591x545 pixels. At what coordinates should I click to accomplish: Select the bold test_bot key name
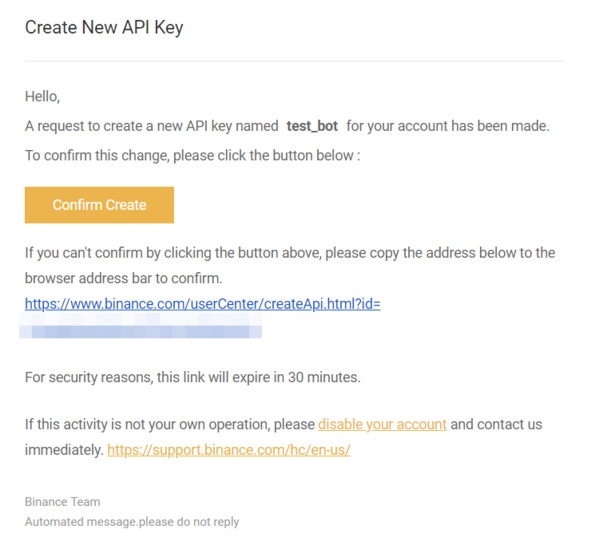pyautogui.click(x=312, y=126)
